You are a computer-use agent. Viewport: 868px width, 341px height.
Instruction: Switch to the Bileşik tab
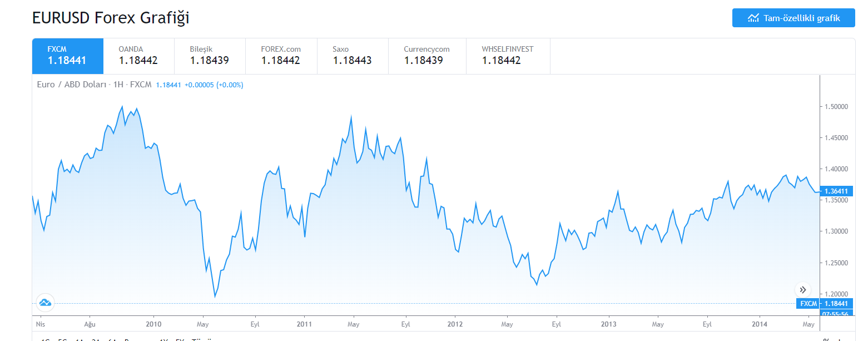[210, 56]
